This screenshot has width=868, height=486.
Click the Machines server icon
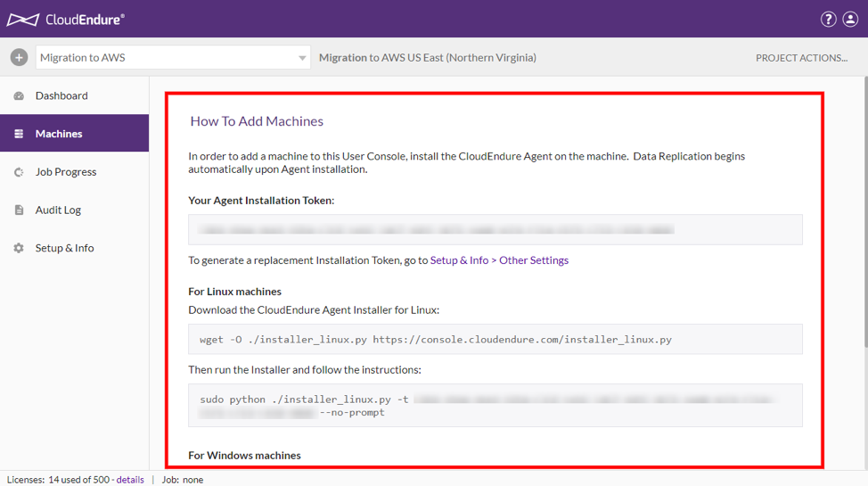point(19,134)
